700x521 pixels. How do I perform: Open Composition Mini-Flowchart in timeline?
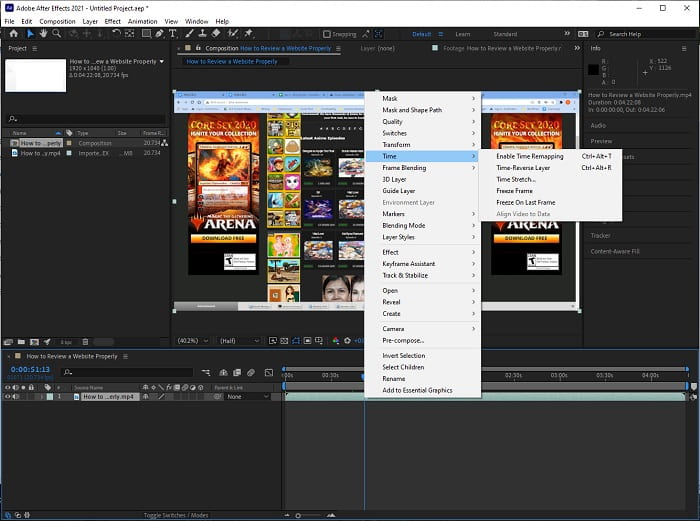(x=206, y=372)
